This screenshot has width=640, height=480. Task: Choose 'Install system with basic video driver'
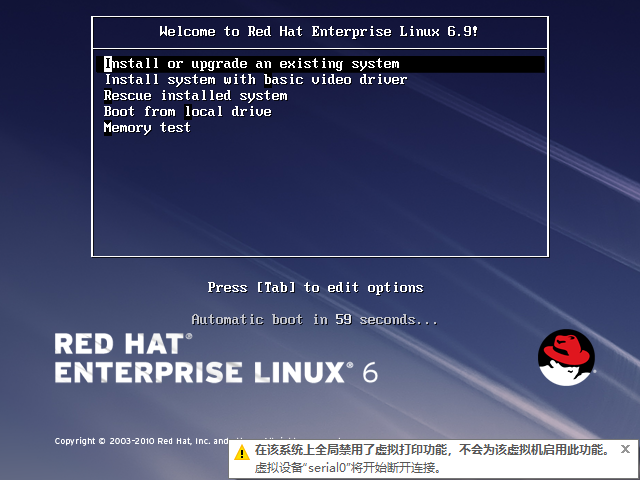coord(256,80)
